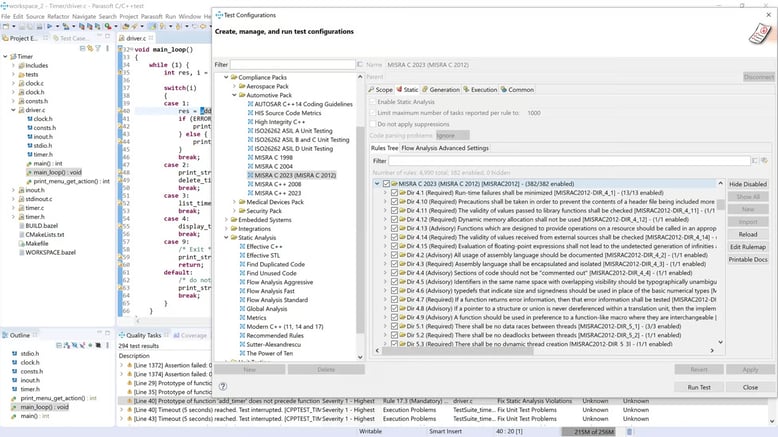Image resolution: width=778 pixels, height=437 pixels.
Task: Toggle the Enable Static Analysis checkbox
Action: click(x=375, y=102)
